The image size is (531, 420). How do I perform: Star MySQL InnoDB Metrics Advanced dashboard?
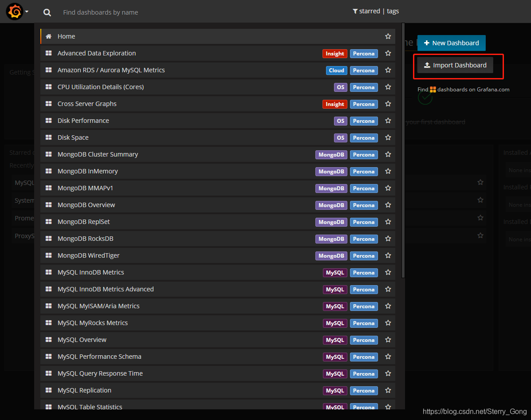coord(388,289)
